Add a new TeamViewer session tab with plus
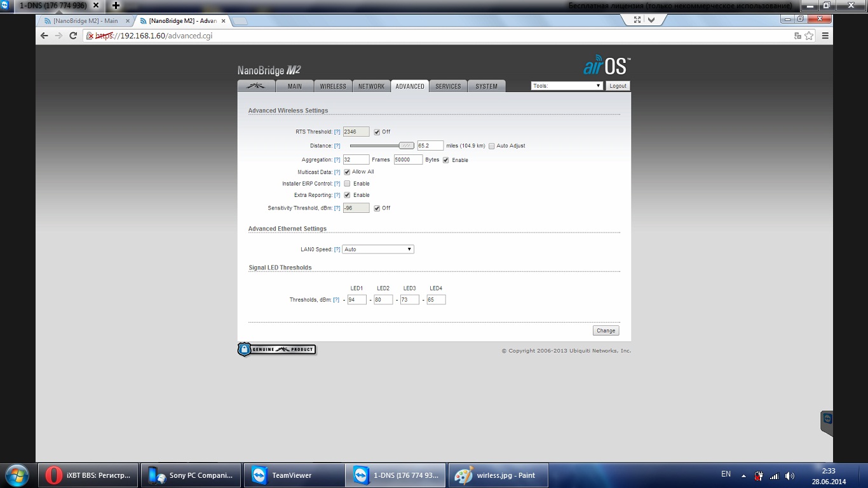Image resolution: width=868 pixels, height=488 pixels. point(116,5)
